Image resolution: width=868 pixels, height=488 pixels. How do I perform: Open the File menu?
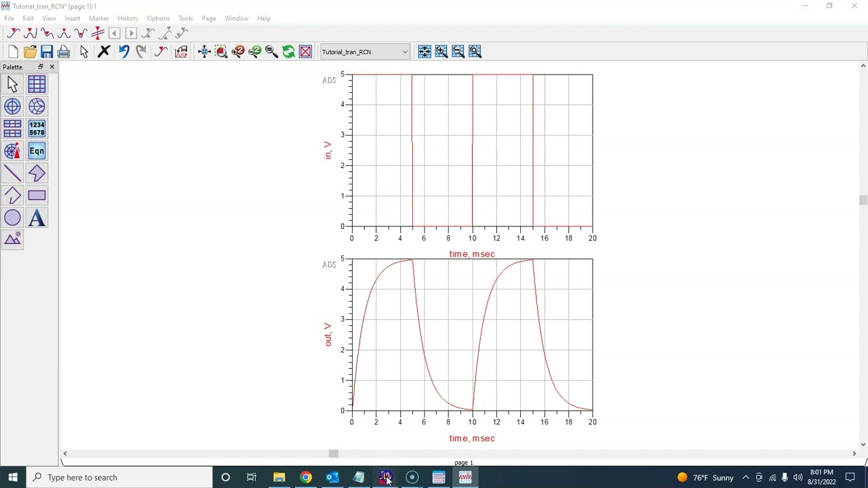[x=9, y=18]
